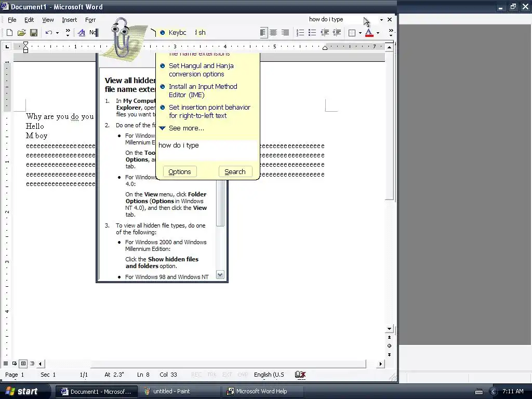Viewport: 532px width, 399px height.
Task: Open the Ask a Question dropdown arrow
Action: pos(381,20)
